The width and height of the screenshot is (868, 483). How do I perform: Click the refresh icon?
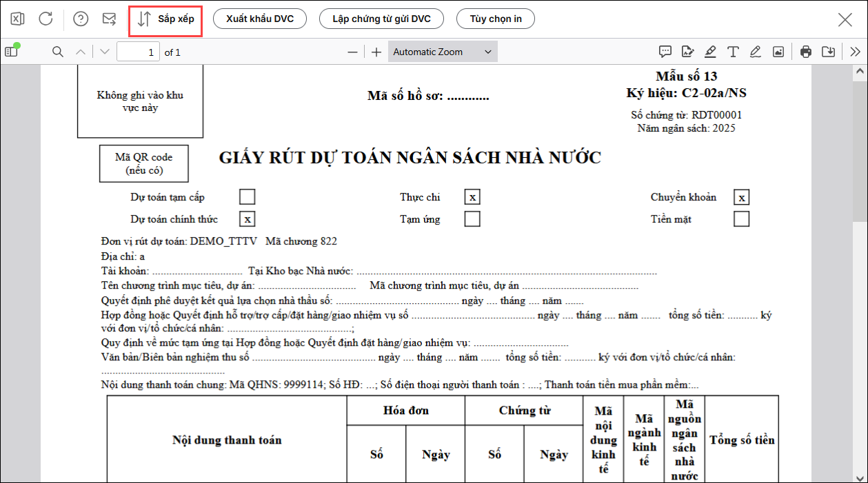pos(46,19)
